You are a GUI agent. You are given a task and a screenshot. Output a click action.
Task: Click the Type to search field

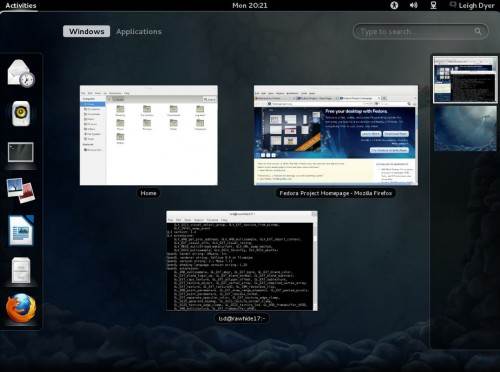(420, 32)
